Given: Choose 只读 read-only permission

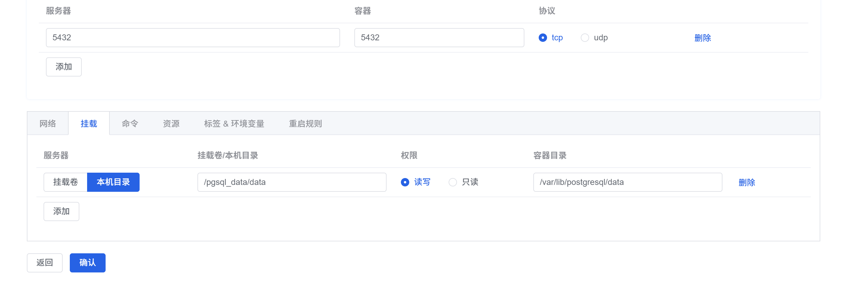Looking at the screenshot, I should (452, 182).
